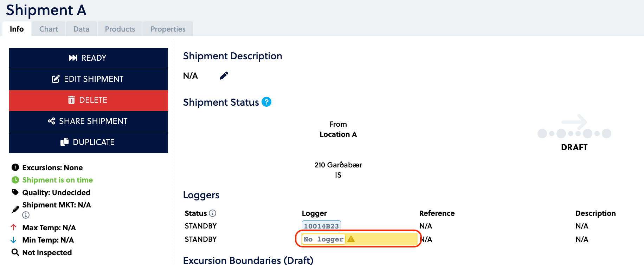644x265 pixels.
Task: Click the Not inspected magnifier icon
Action: (15, 252)
